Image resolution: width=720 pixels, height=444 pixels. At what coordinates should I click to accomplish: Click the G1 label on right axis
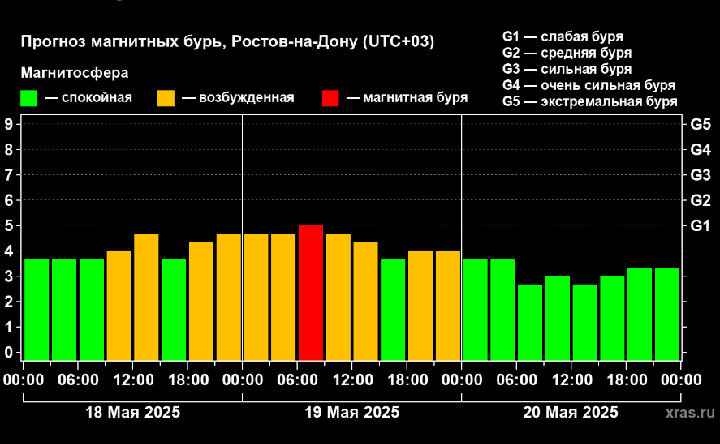700,226
